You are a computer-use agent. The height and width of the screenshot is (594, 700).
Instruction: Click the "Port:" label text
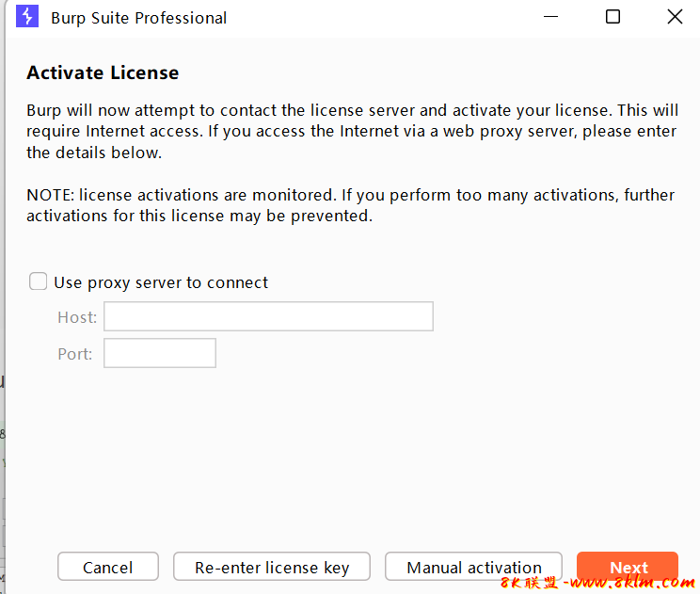point(75,354)
